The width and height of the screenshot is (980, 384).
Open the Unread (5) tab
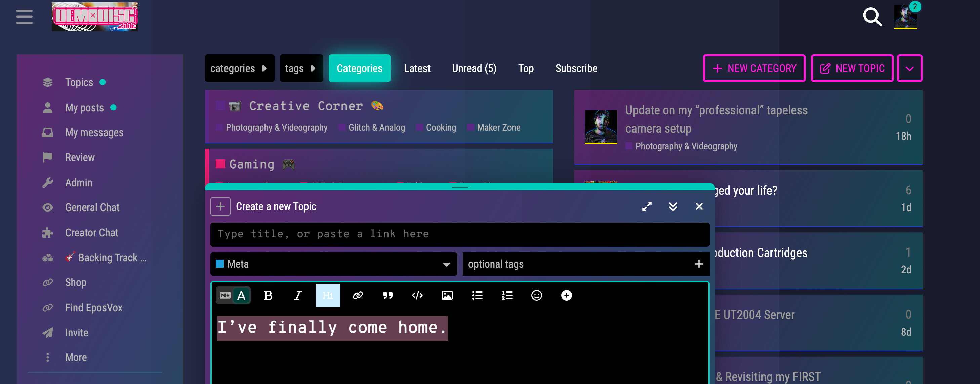click(474, 69)
